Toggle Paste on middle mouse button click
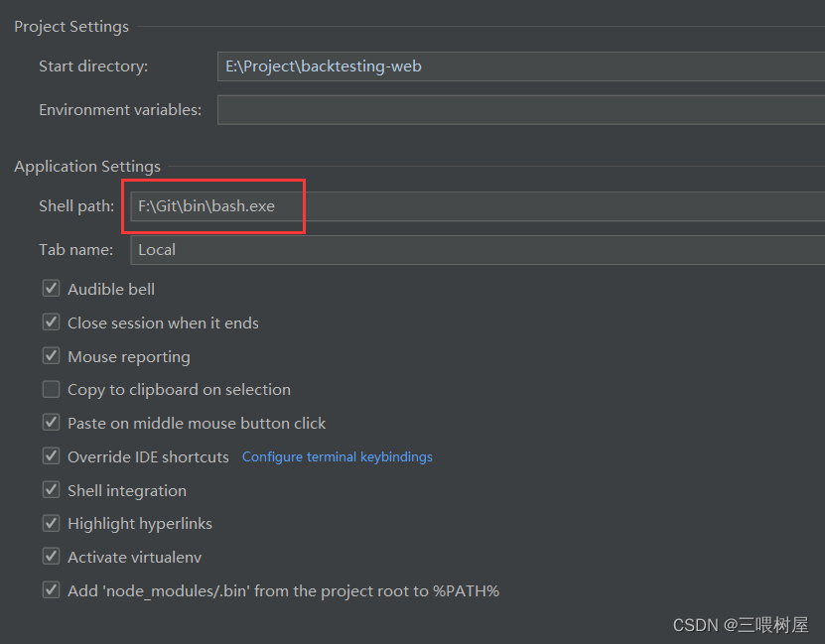Viewport: 825px width, 644px height. 51,423
